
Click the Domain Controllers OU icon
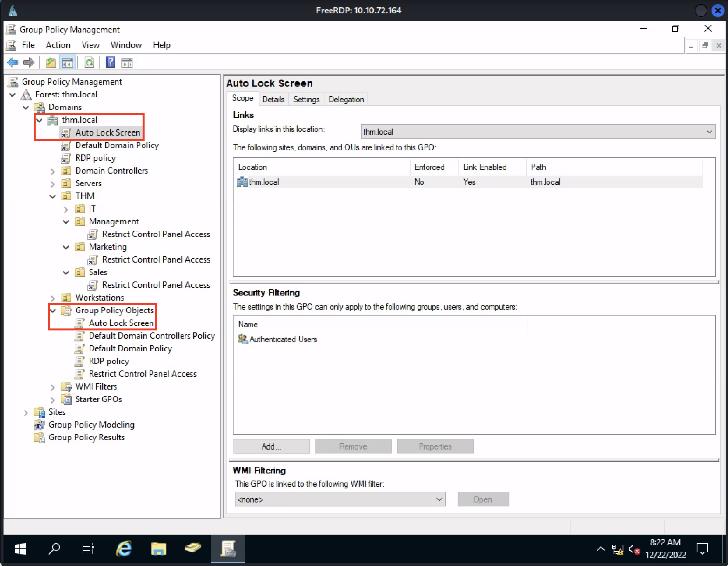coord(67,171)
